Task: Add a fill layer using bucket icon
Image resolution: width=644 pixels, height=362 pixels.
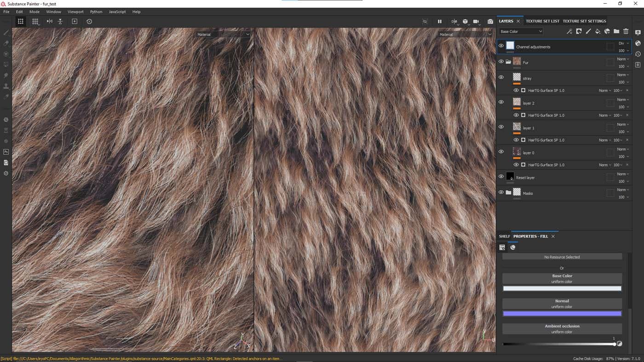Action: point(598,31)
